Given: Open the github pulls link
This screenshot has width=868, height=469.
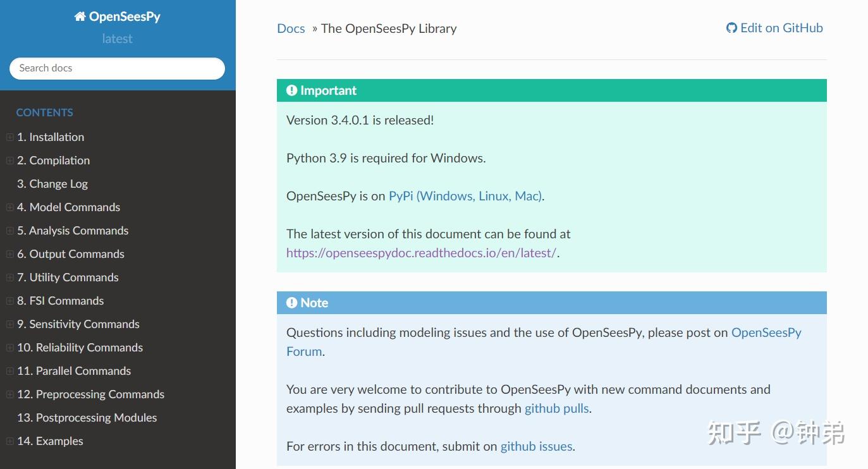Looking at the screenshot, I should 556,408.
